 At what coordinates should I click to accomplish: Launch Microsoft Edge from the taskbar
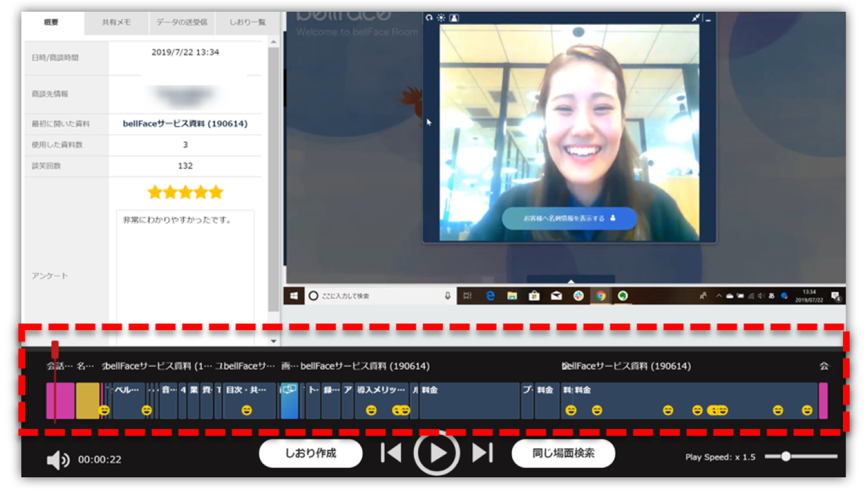click(490, 296)
